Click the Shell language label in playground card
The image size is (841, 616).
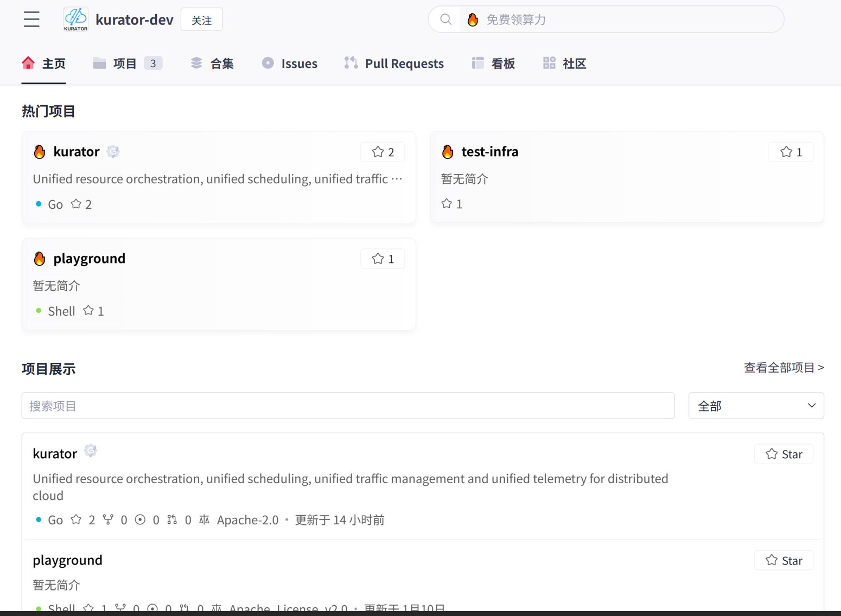point(61,311)
